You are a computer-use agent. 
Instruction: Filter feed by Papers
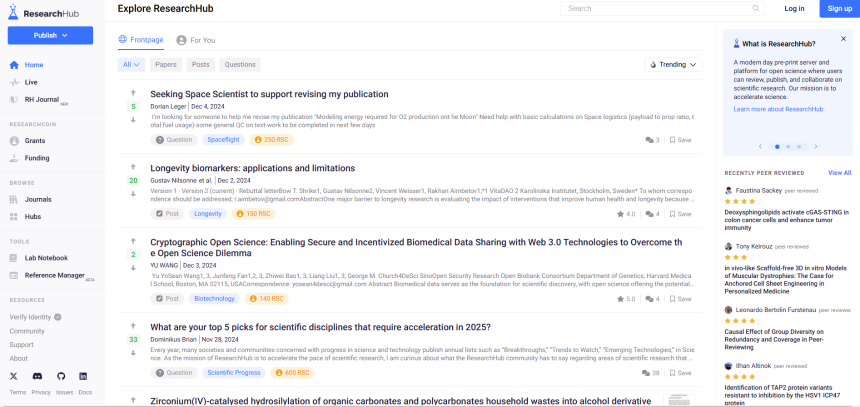[x=166, y=65]
